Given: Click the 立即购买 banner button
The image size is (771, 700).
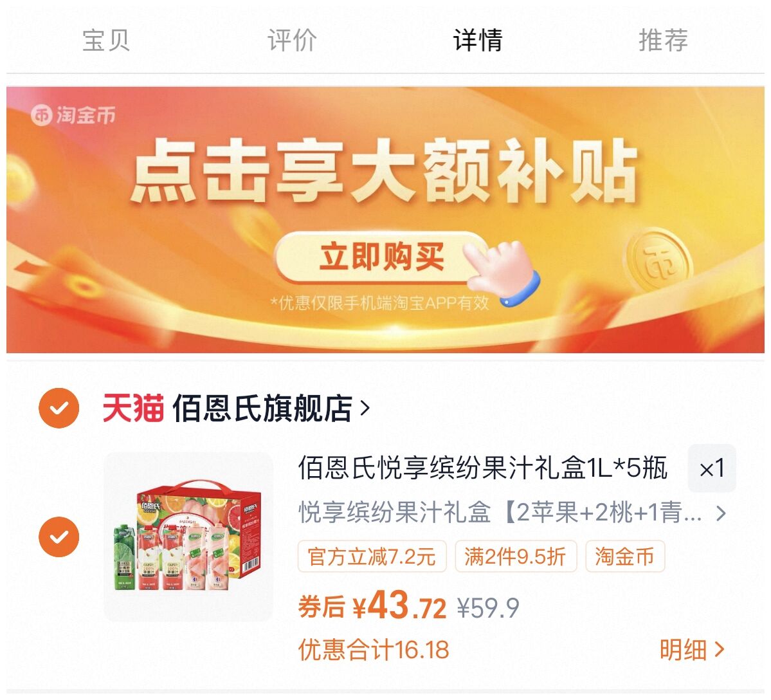Looking at the screenshot, I should point(381,257).
